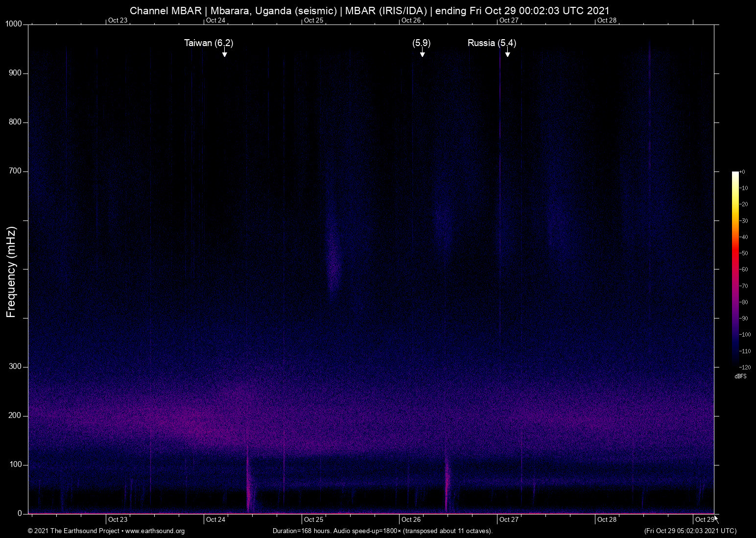Click the arrow marker below Russia (5.4)
756x538 pixels.
pos(508,53)
